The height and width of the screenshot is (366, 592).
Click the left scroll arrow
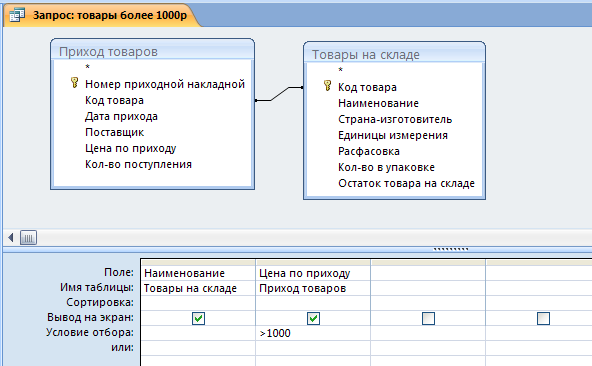point(11,238)
